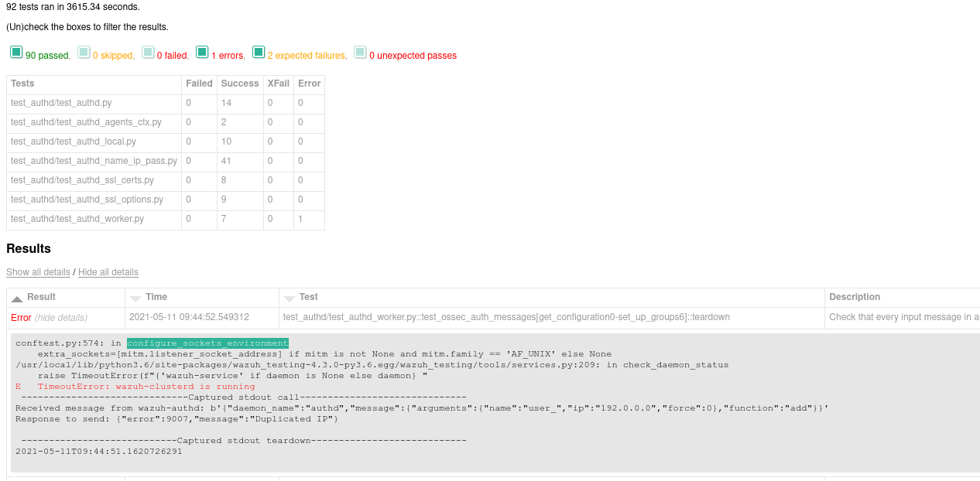Click Success count 8 for test_authd_ssl_certs.py
980x481 pixels.
click(x=224, y=180)
